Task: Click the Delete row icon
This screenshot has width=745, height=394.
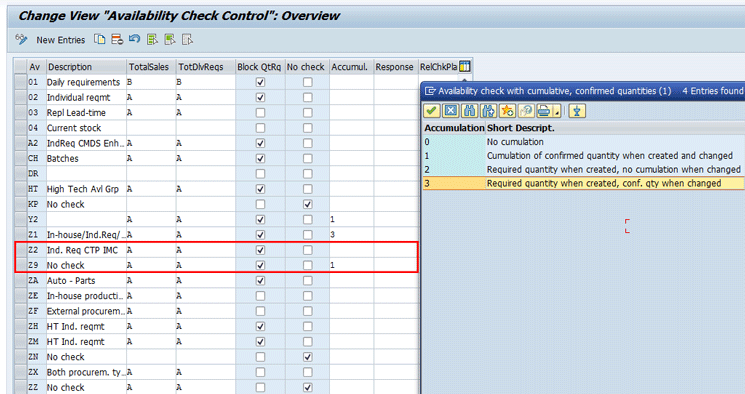Action: [117, 39]
